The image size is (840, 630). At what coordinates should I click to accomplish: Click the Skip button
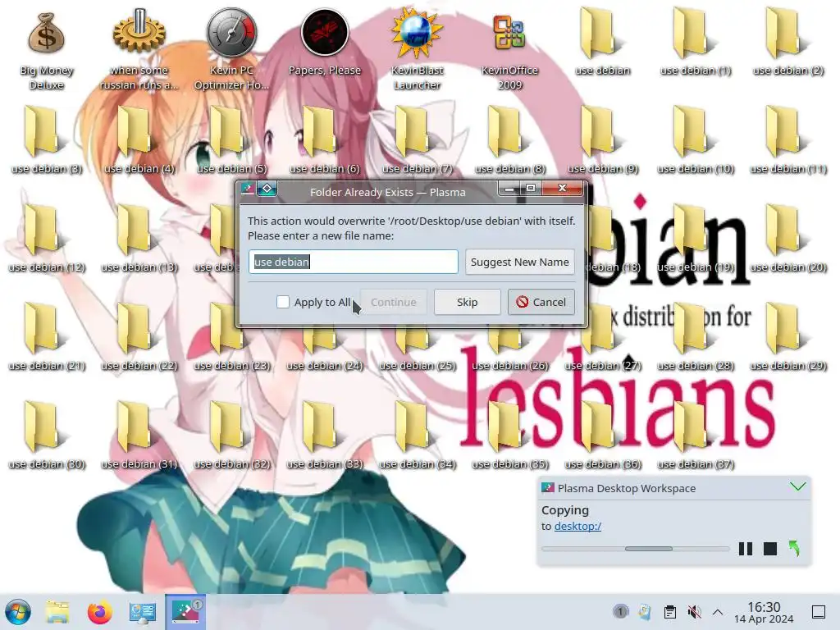(x=467, y=302)
